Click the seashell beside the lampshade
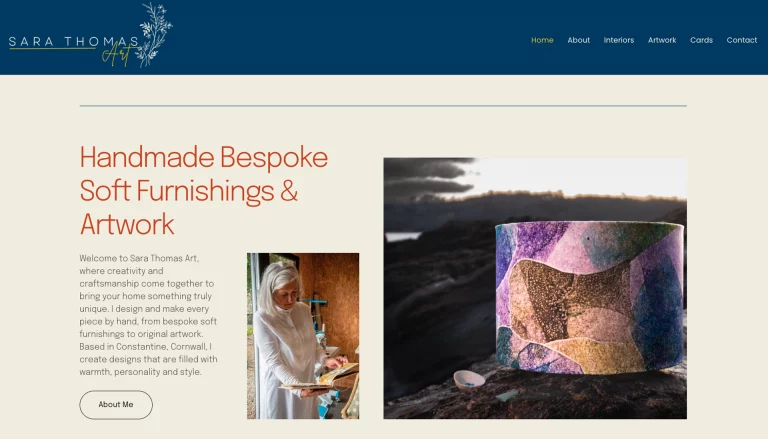The width and height of the screenshot is (768, 439). pyautogui.click(x=468, y=378)
